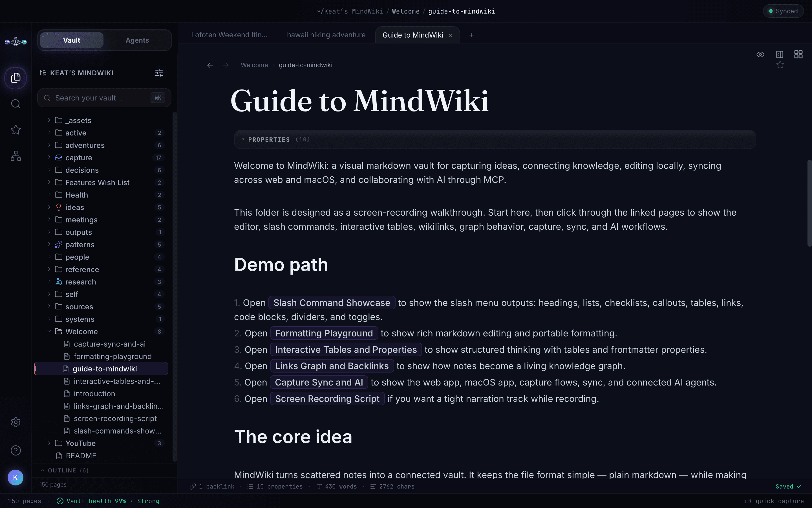Open Formatting Playground link
Image resolution: width=812 pixels, height=508 pixels.
click(x=324, y=333)
